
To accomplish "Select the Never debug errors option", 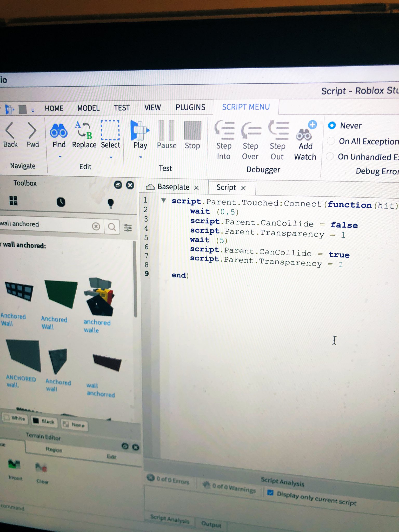I will click(x=332, y=125).
